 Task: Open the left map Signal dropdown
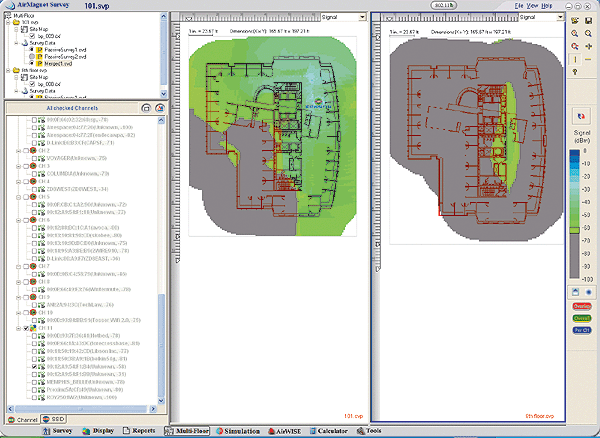pos(362,17)
